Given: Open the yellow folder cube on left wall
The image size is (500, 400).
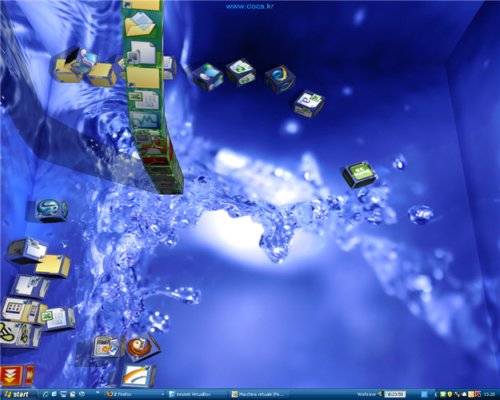Looking at the screenshot, I should (53, 266).
